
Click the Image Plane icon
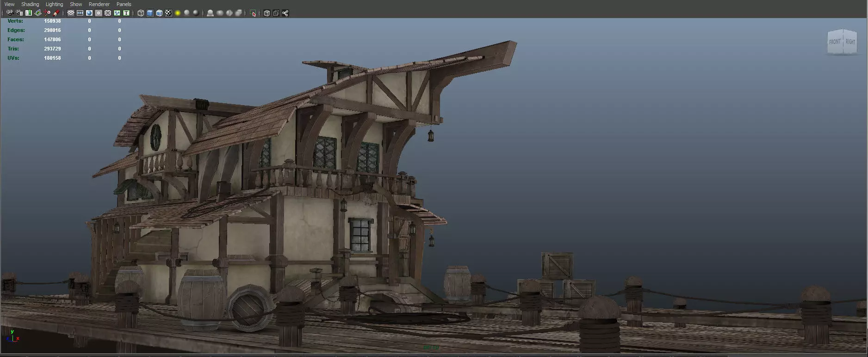[x=38, y=13]
